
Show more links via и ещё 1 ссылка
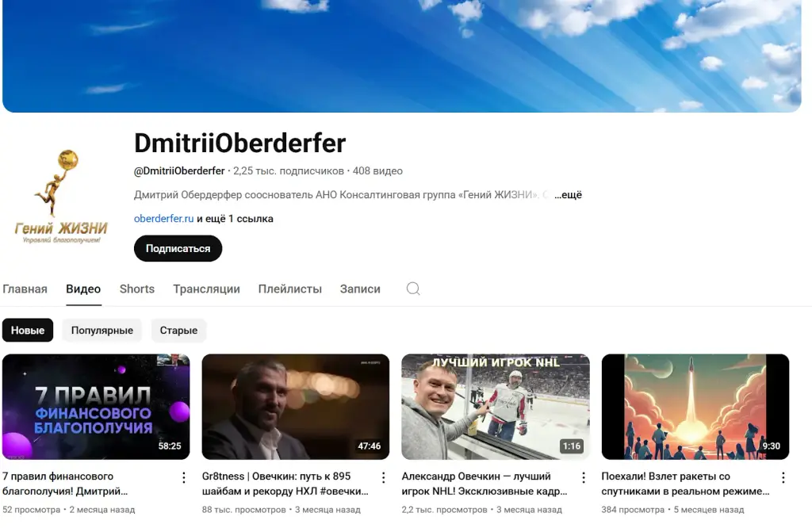[235, 219]
